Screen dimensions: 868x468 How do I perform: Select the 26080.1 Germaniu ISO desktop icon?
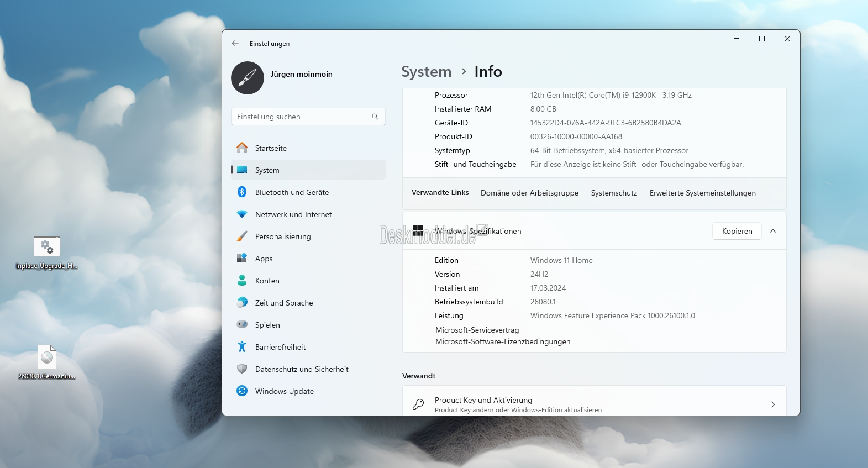47,362
